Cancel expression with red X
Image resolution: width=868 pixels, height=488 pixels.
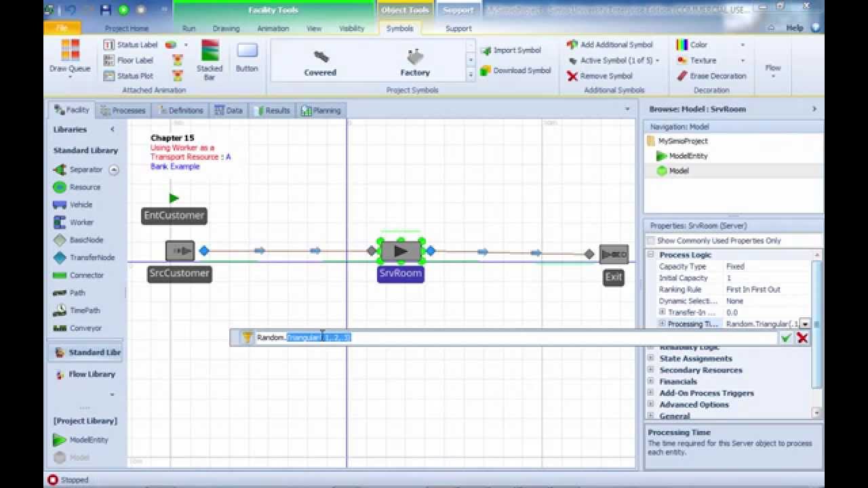pyautogui.click(x=803, y=338)
